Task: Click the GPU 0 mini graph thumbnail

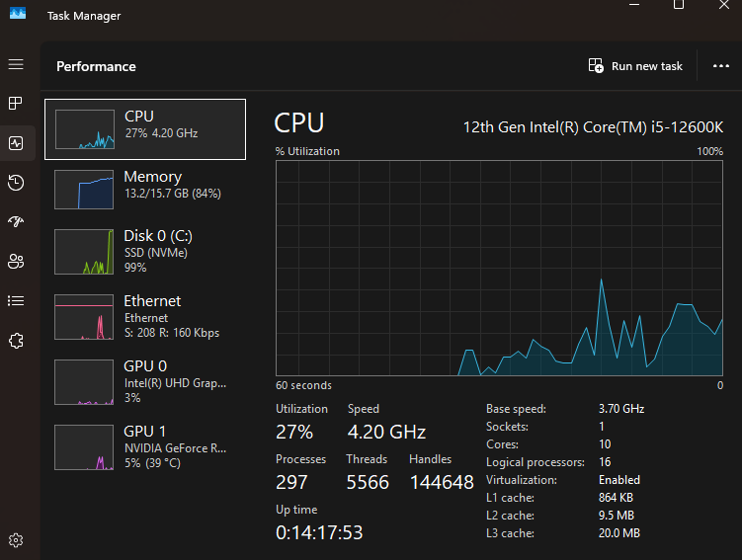Action: coord(84,382)
